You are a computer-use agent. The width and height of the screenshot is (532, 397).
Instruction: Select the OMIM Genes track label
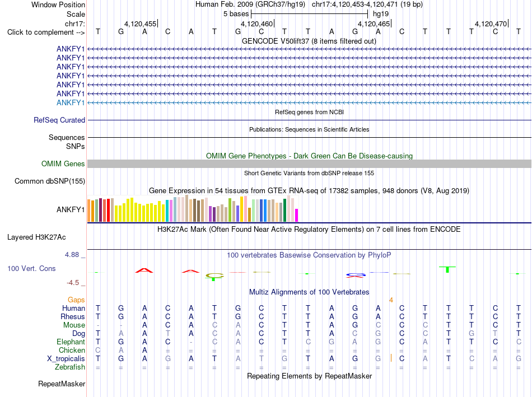point(63,164)
